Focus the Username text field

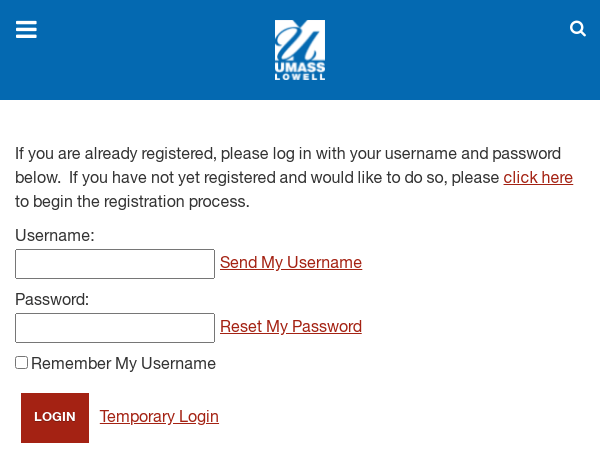coord(115,264)
